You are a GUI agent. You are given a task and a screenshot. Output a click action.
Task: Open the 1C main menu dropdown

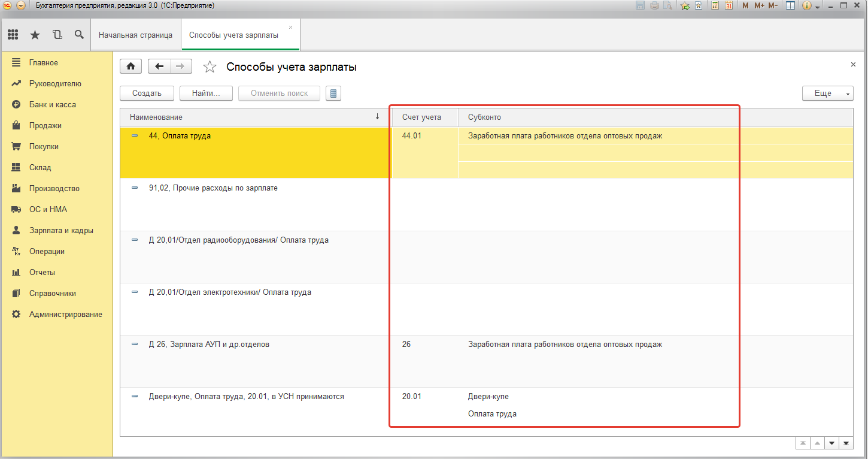[x=21, y=5]
